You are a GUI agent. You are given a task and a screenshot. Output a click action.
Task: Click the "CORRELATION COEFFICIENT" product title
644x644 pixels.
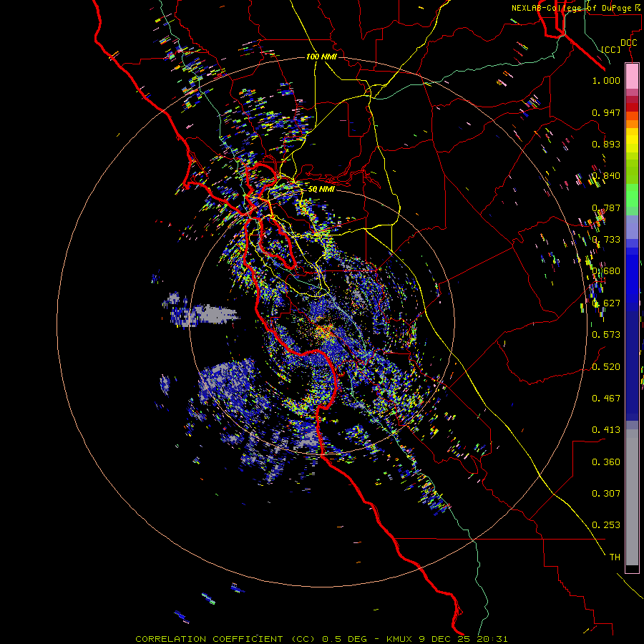209,639
